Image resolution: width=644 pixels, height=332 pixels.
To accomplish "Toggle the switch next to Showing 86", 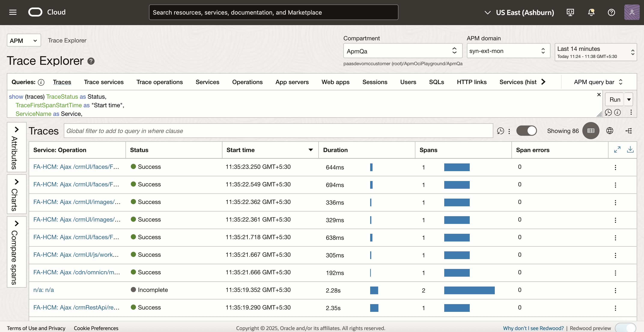I will [526, 131].
